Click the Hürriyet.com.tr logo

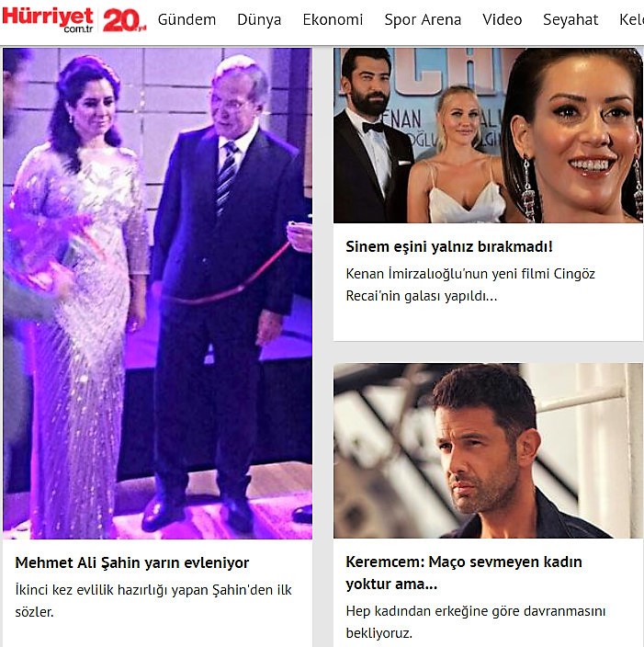(x=48, y=19)
